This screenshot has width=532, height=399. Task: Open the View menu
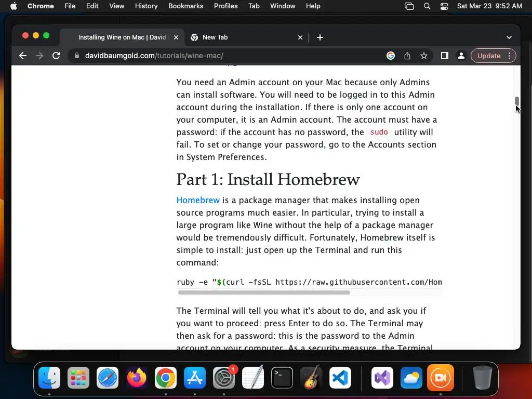click(117, 6)
